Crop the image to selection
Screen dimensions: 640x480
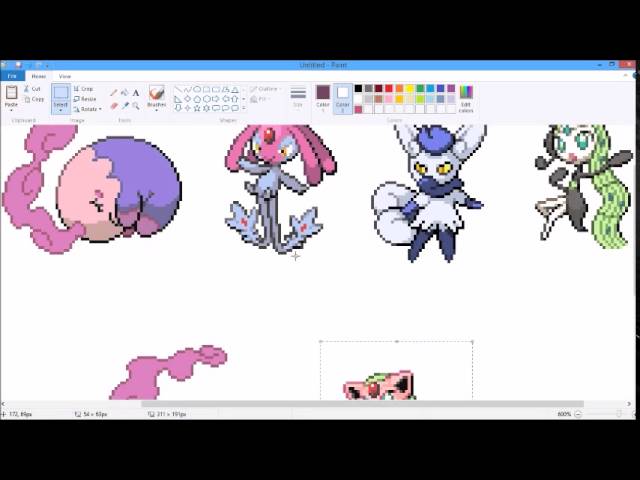click(x=84, y=89)
